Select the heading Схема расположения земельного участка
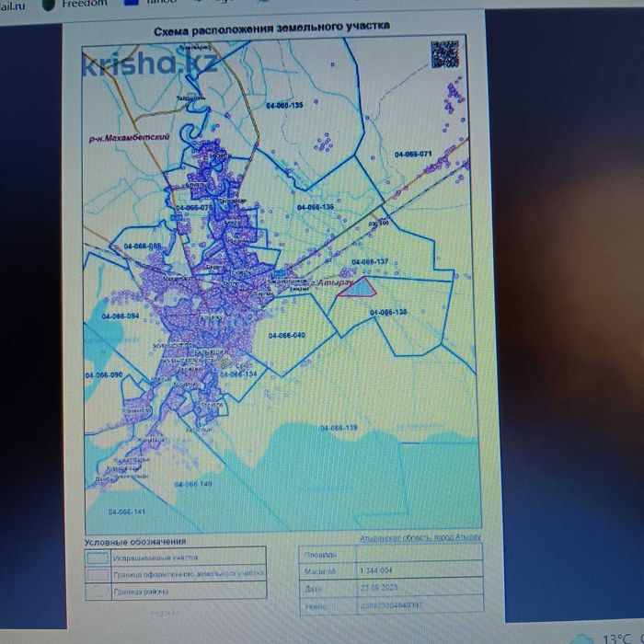Viewport: 644px width, 644px height. pos(271,29)
